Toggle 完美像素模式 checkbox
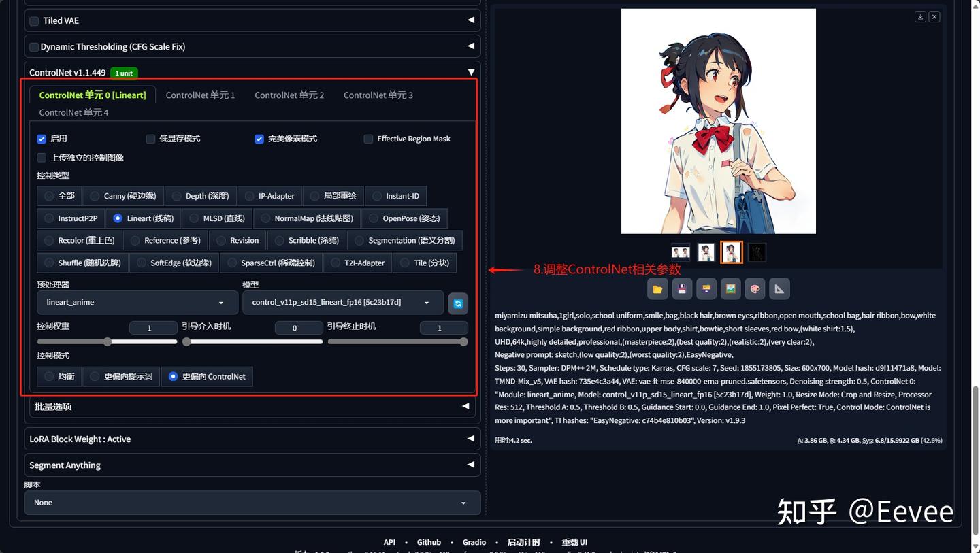The width and height of the screenshot is (980, 553). pos(259,139)
